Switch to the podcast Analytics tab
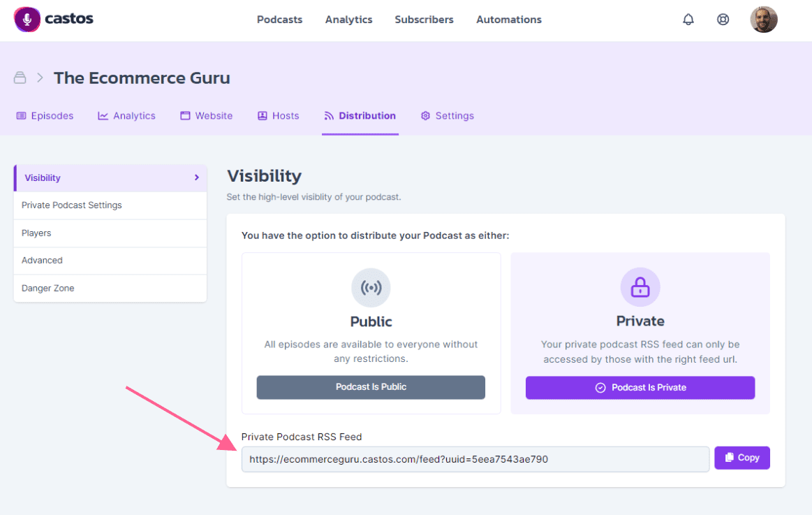Image resolution: width=812 pixels, height=515 pixels. [127, 115]
